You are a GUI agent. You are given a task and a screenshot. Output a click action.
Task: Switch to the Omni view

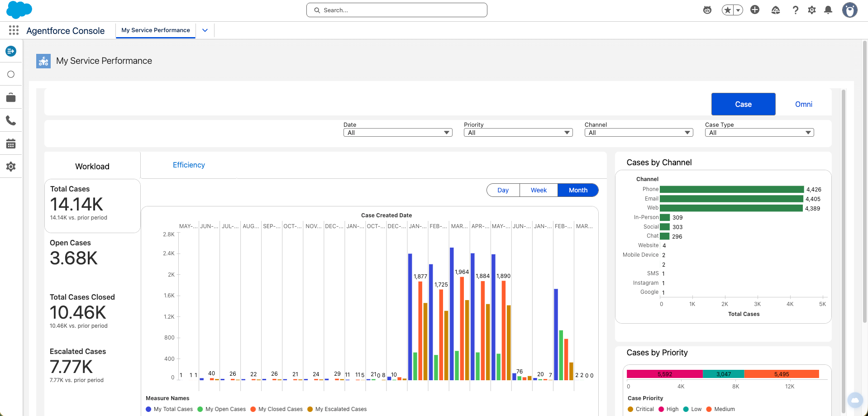point(803,104)
